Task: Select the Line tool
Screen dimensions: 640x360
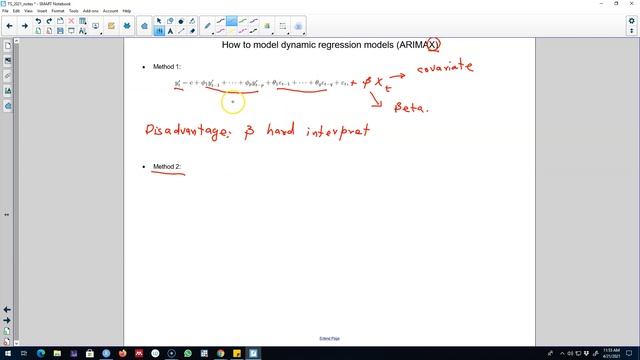Action: 181,31
